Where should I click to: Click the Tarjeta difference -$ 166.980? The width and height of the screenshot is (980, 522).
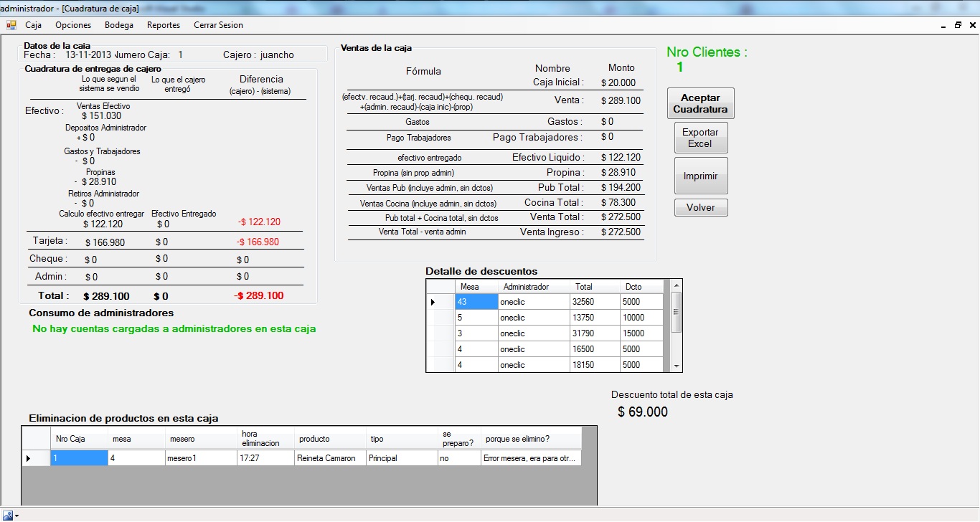[x=258, y=242]
